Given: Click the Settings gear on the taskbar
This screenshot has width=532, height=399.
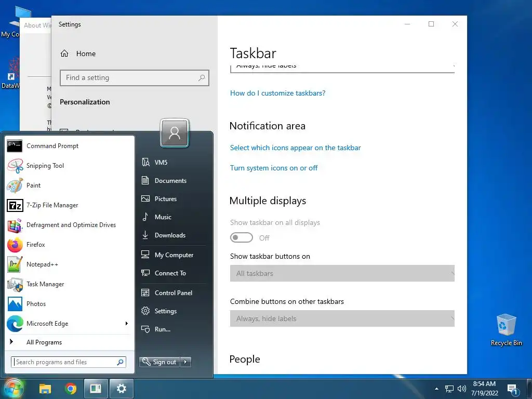Looking at the screenshot, I should point(122,389).
